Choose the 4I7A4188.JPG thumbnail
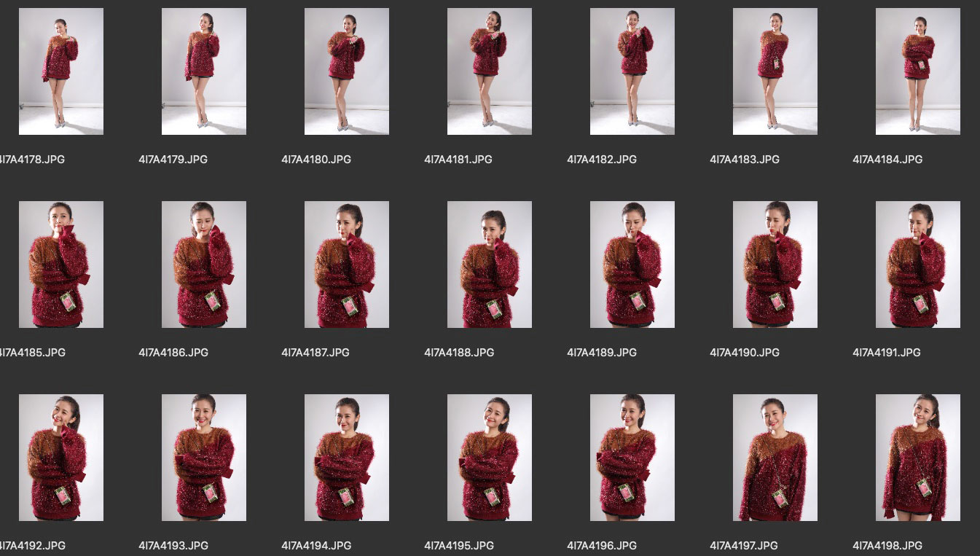The width and height of the screenshot is (980, 556). coord(489,265)
